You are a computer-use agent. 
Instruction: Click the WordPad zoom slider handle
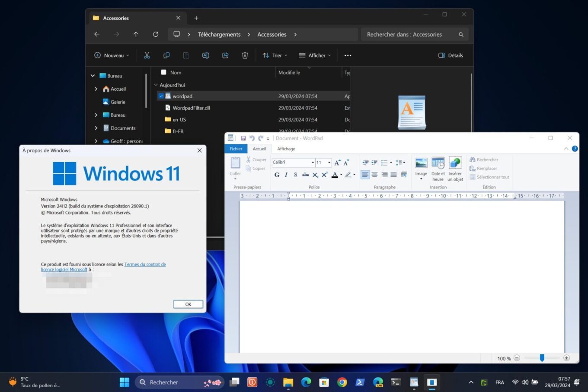point(542,358)
